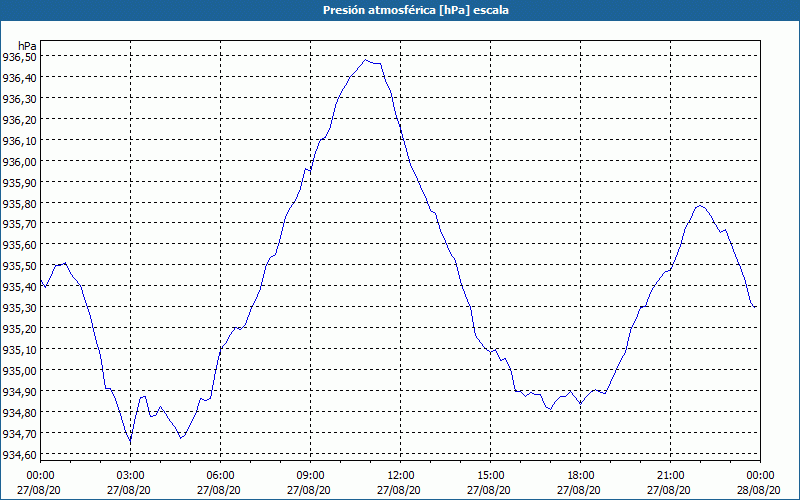Screen dimensions: 800x500
Task: Select the 934,60 y-axis value
Action: (x=19, y=454)
